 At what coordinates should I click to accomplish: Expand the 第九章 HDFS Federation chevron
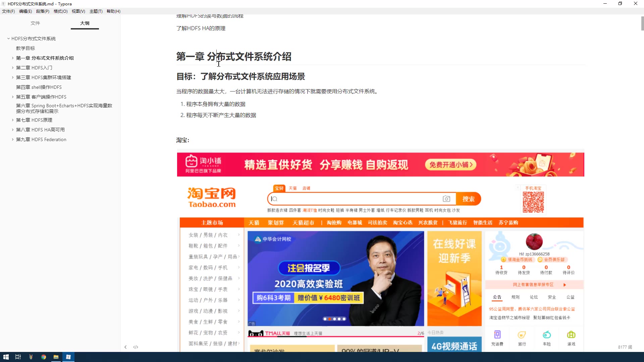coord(13,139)
